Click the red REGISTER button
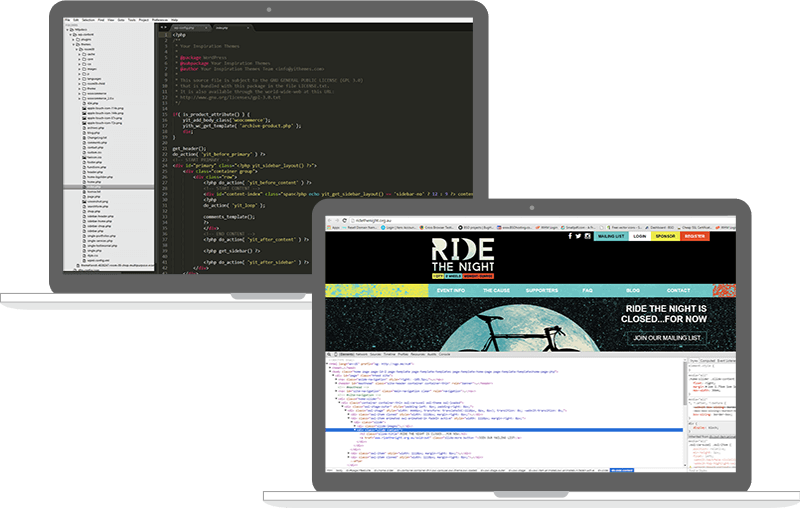Viewport: 800px width, 508px height. 694,236
